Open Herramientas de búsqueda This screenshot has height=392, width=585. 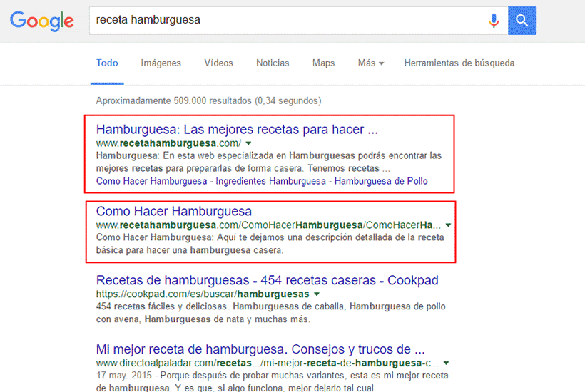click(459, 63)
